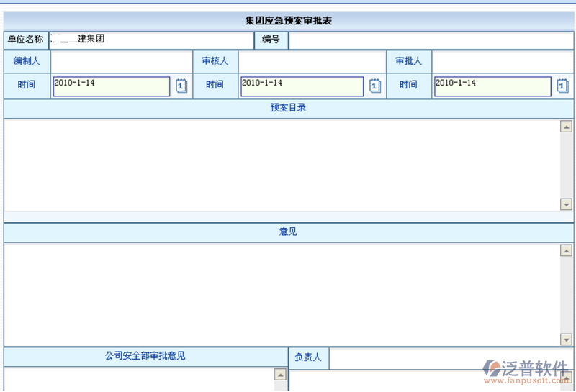Click the 审核人 name input field

pyautogui.click(x=312, y=62)
